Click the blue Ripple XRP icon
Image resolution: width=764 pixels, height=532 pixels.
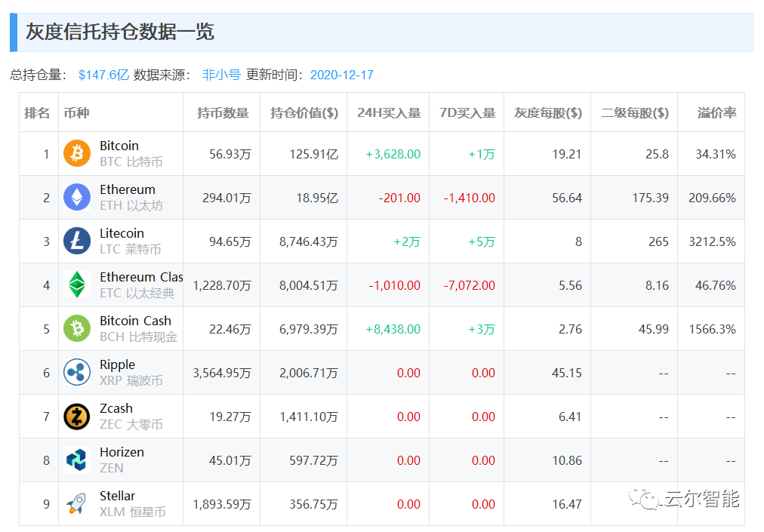(x=77, y=373)
